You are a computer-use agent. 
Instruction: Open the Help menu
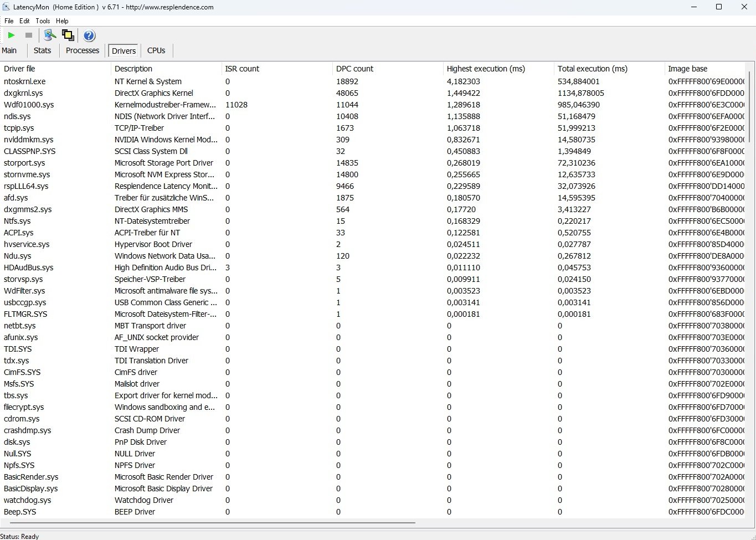coord(62,21)
